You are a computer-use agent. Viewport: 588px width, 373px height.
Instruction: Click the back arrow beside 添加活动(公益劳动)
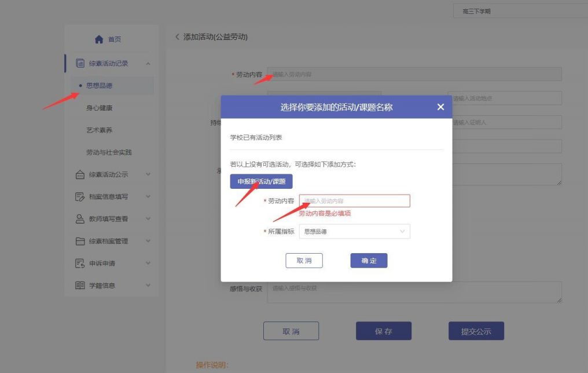point(177,36)
